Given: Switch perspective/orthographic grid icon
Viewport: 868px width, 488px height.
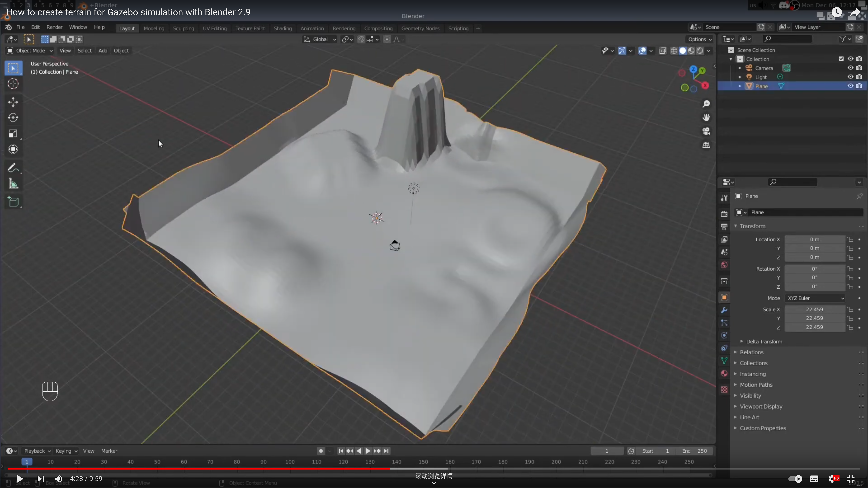Looking at the screenshot, I should 706,145.
